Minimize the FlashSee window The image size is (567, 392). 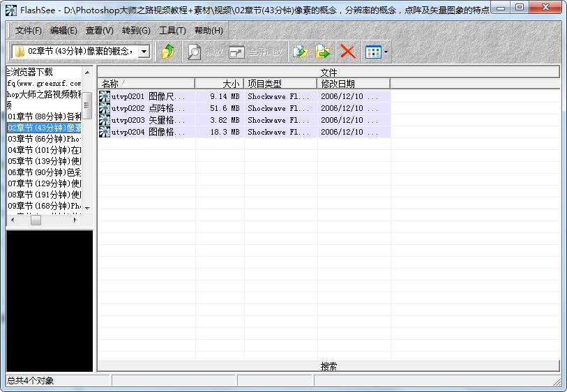(x=501, y=8)
